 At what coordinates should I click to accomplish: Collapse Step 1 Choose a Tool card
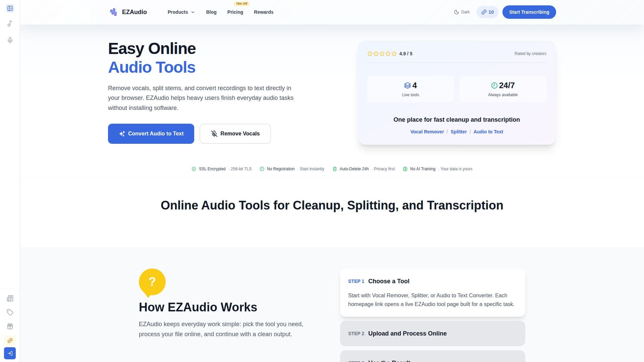[432, 281]
